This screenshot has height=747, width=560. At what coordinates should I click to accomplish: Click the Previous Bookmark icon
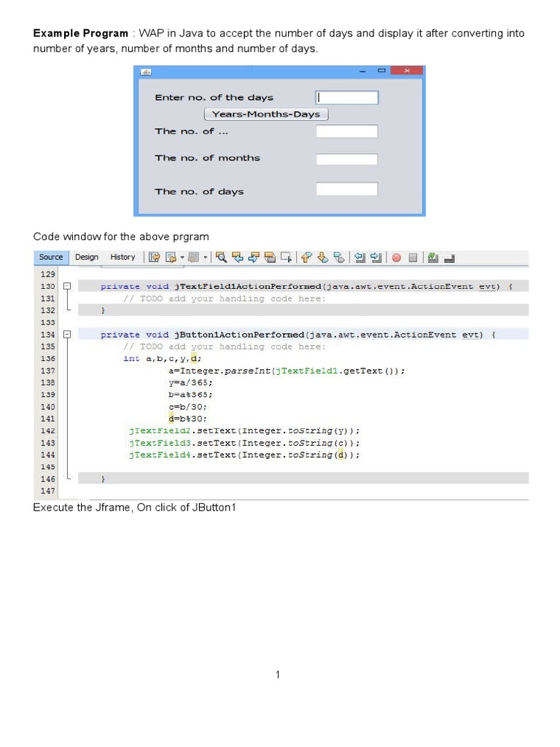coord(307,257)
